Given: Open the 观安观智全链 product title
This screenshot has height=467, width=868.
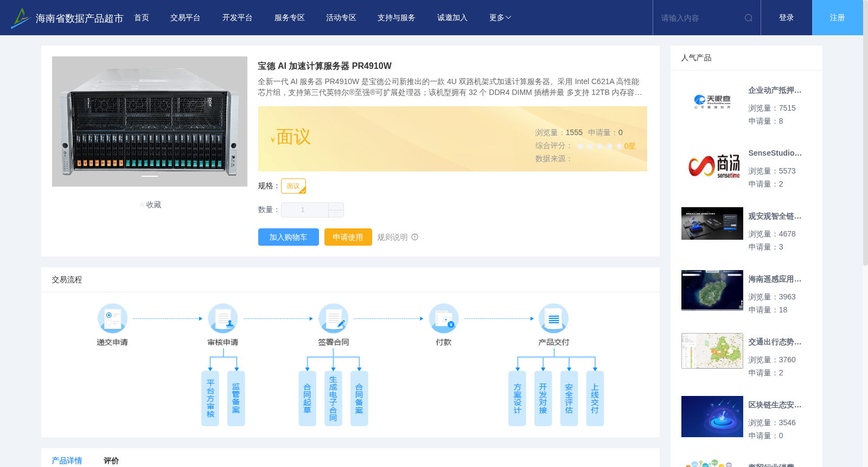Looking at the screenshot, I should [775, 216].
